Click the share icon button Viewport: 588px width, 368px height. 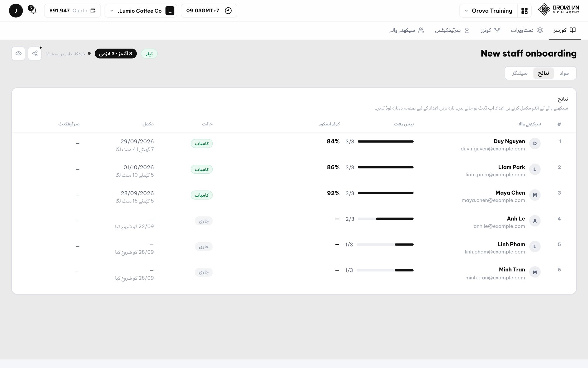35,54
